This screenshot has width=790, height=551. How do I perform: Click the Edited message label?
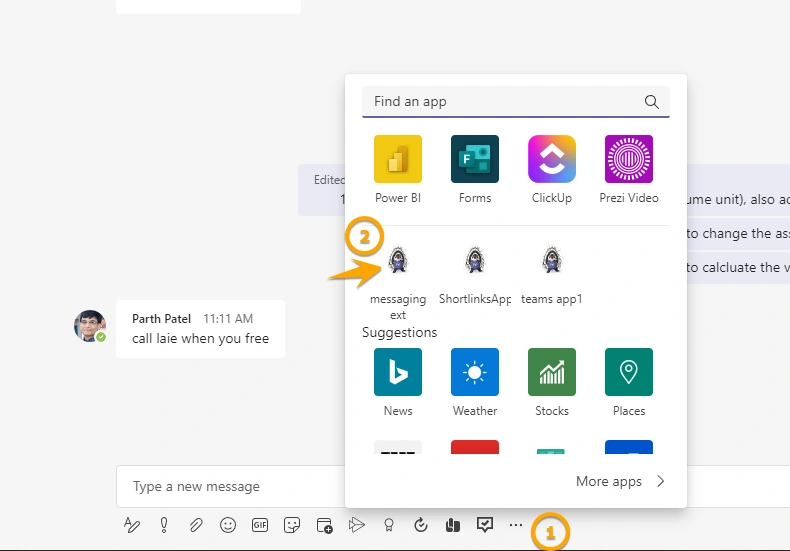tap(330, 180)
